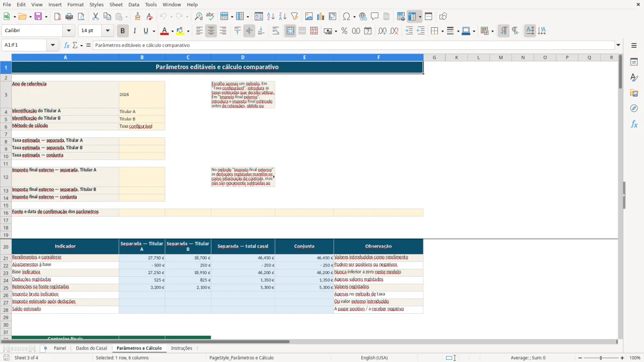Increase indent icon
This screenshot has height=362, width=644.
pos(409,31)
